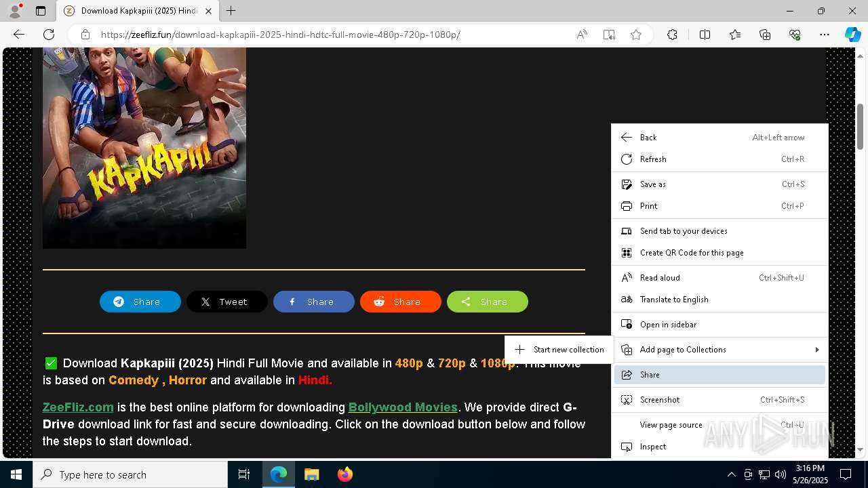Select Print in context menu

pos(719,206)
